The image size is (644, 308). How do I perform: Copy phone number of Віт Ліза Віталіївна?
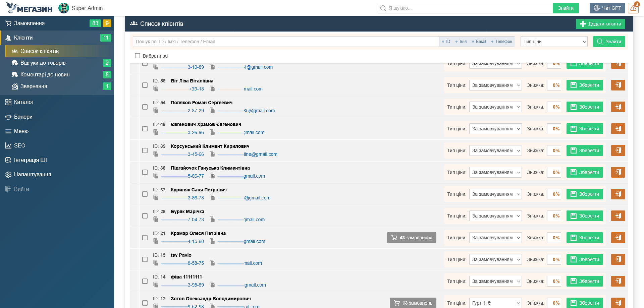156,88
